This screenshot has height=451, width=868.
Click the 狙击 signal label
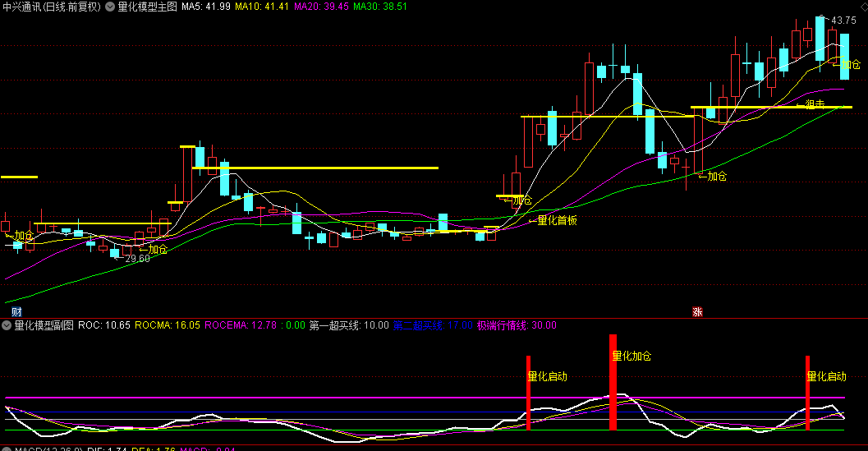point(811,104)
